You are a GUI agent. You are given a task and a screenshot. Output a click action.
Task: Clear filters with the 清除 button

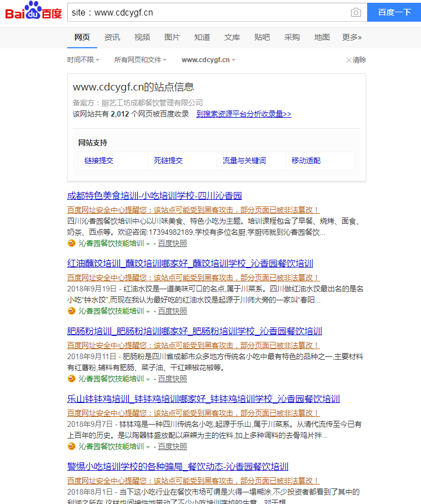click(x=356, y=60)
